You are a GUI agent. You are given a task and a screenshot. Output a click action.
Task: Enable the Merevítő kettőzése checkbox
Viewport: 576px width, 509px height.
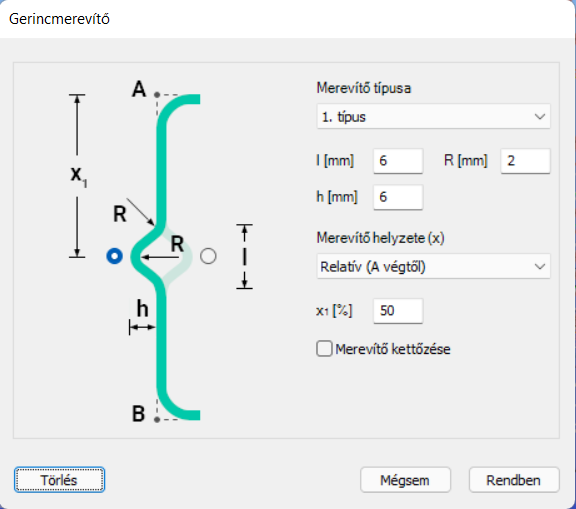(x=324, y=349)
